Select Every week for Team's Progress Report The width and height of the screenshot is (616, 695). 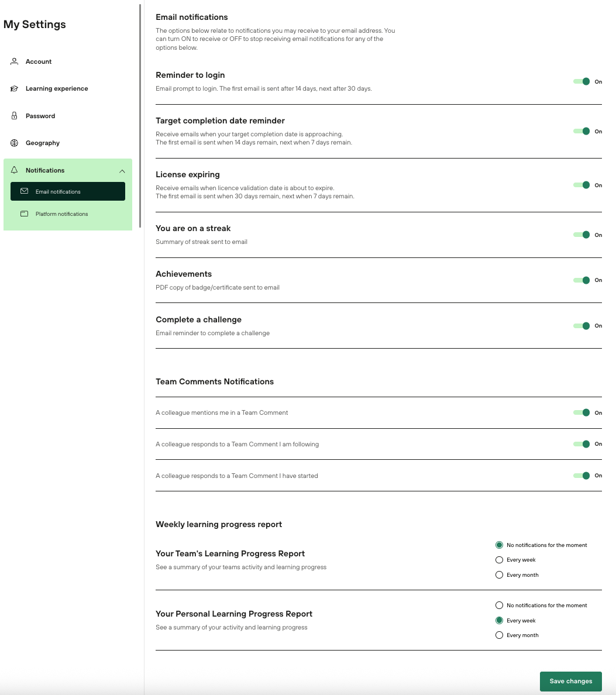click(499, 560)
